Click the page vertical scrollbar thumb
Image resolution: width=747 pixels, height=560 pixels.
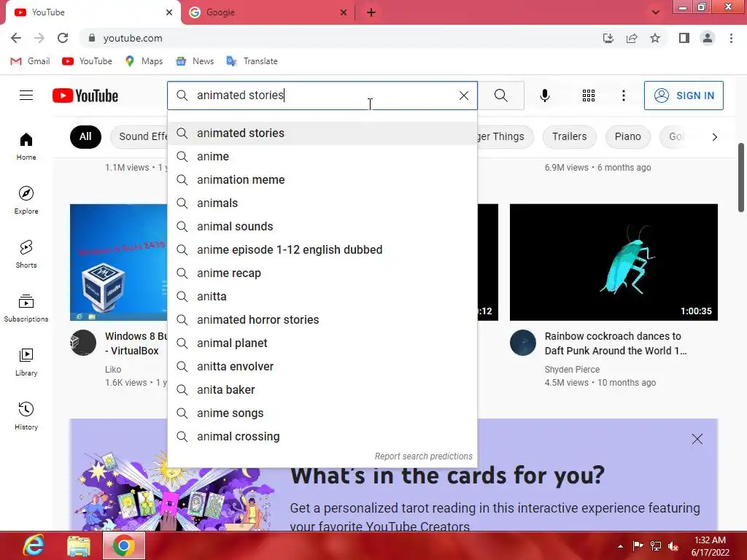741,177
